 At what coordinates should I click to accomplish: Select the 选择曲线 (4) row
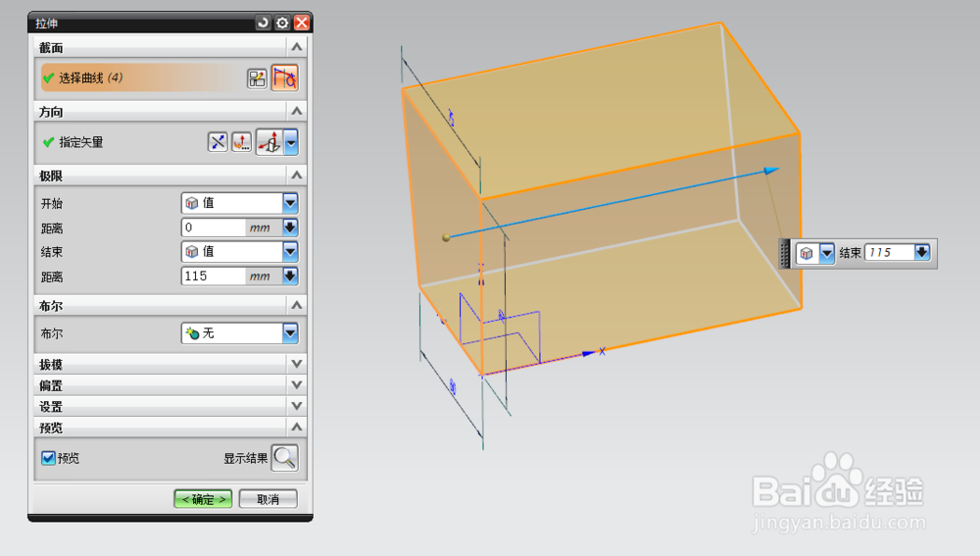(143, 78)
